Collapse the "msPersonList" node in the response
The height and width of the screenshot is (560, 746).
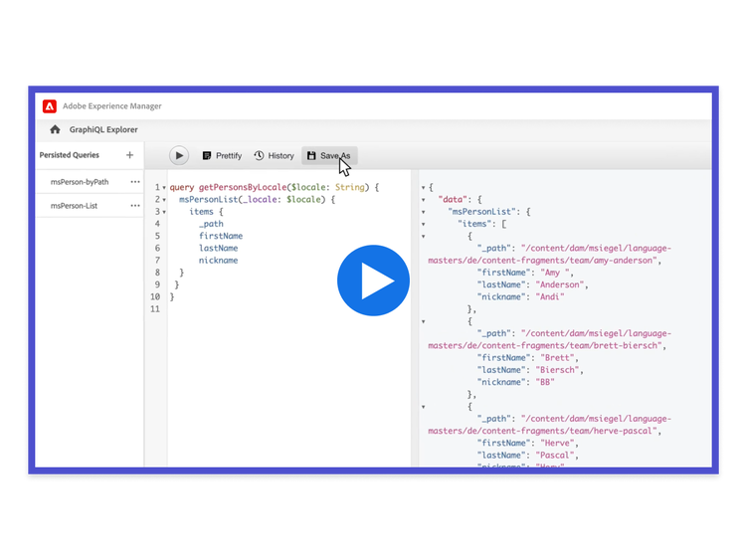pos(424,212)
